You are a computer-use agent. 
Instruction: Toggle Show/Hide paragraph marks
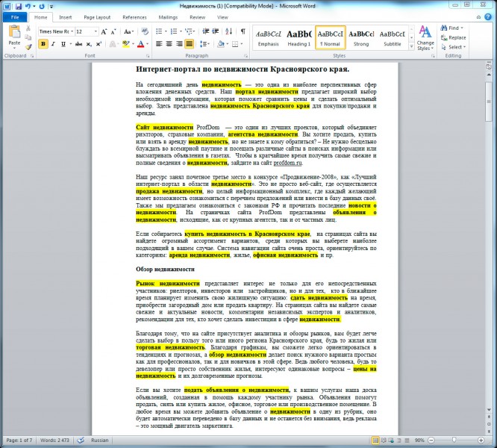coord(243,31)
